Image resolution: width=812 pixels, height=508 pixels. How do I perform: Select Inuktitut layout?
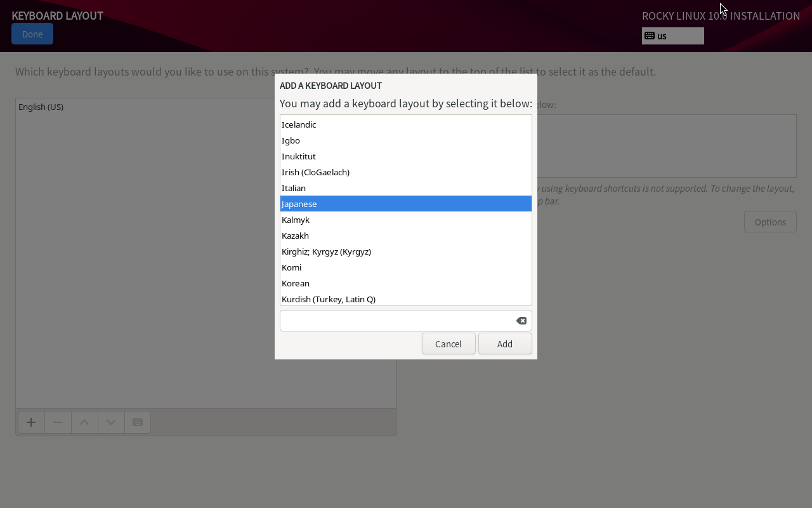406,156
